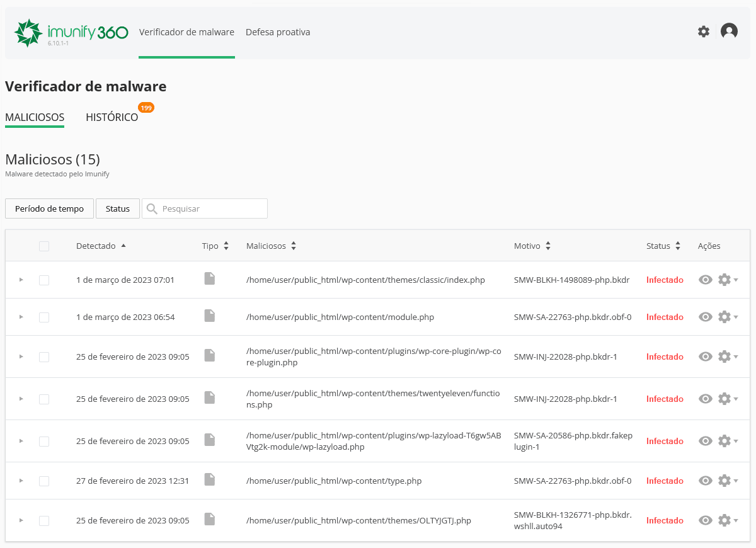Expand the wp-lazyload.php row details

tap(21, 441)
